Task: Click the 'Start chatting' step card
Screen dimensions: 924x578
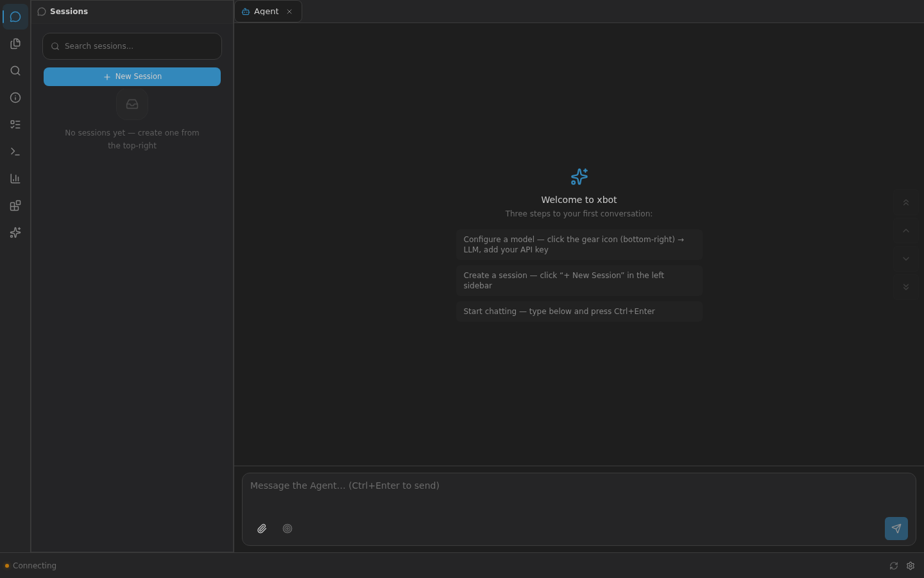Action: [579, 311]
